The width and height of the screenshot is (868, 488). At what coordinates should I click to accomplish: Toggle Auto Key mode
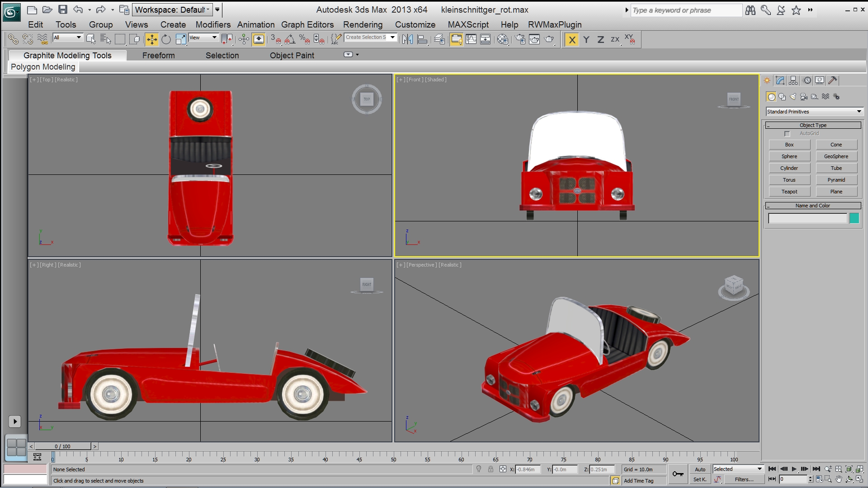point(700,469)
